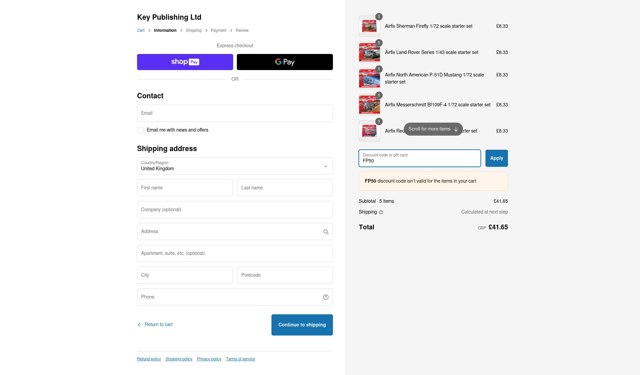Select the Information breadcrumb step
The width and height of the screenshot is (640, 375).
165,30
